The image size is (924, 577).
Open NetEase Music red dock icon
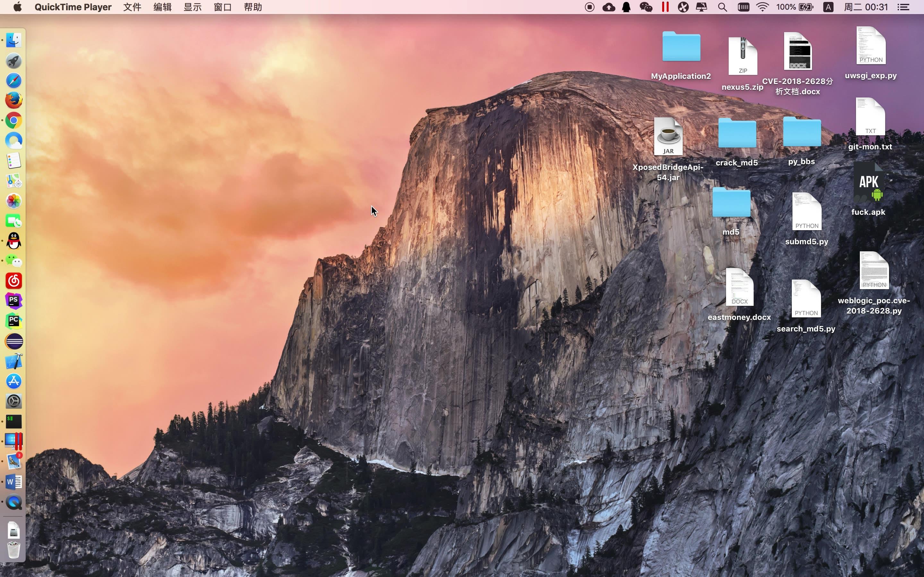click(14, 281)
